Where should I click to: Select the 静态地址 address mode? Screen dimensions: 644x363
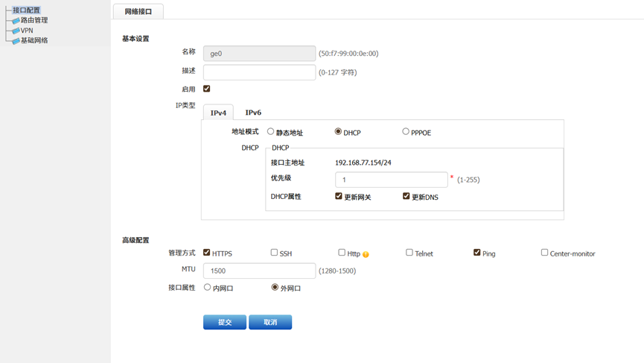pos(270,131)
